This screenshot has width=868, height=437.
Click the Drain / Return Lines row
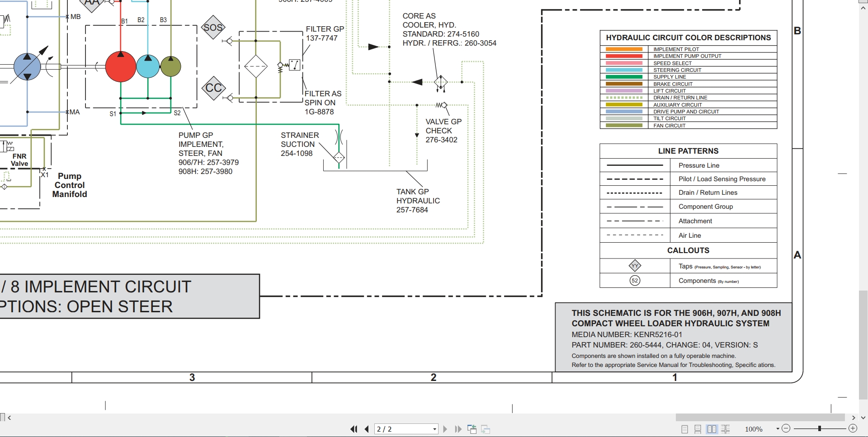point(688,193)
